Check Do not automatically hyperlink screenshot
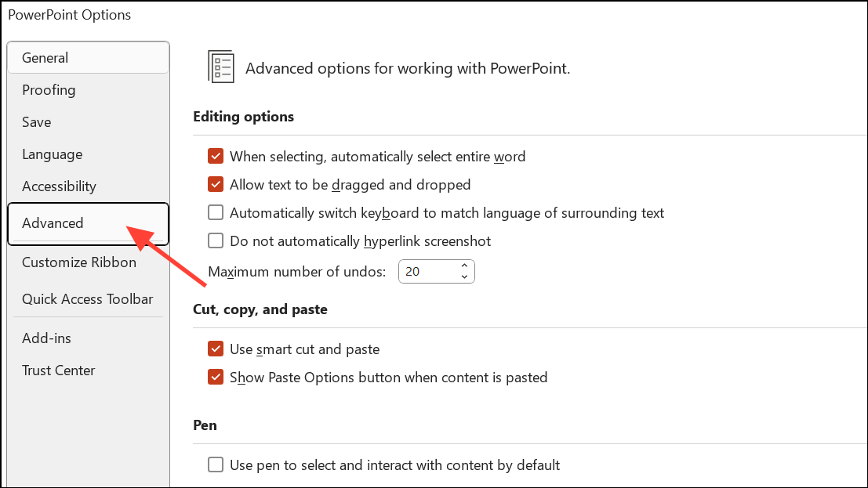The image size is (868, 488). (216, 240)
